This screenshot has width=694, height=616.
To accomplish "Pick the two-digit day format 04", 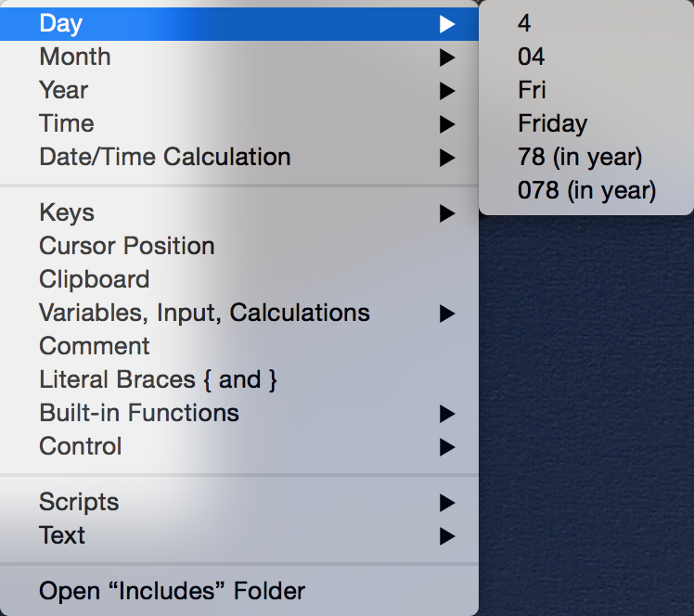I will click(x=586, y=58).
